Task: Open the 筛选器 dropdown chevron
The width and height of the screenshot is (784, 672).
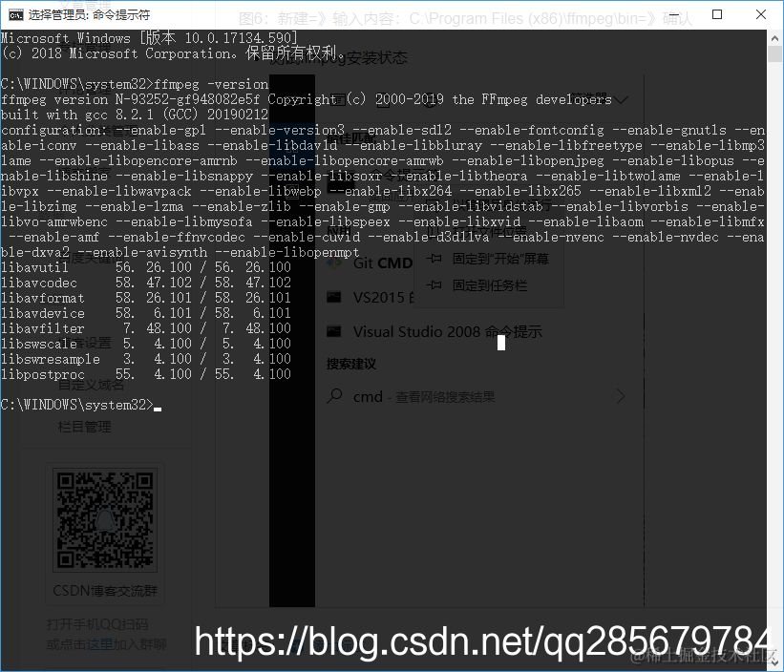Action: pyautogui.click(x=621, y=100)
